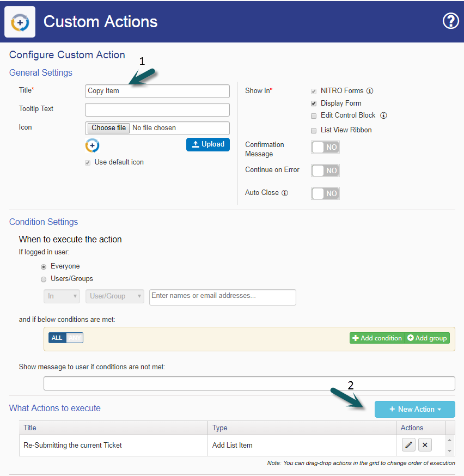Uncheck the Use default icon checkbox
This screenshot has width=464, height=476.
pos(88,162)
